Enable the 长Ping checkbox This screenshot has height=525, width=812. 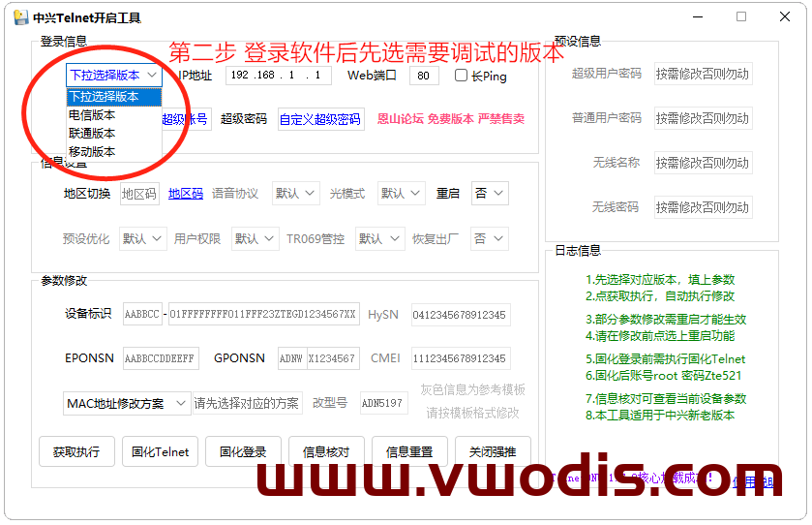pos(461,76)
